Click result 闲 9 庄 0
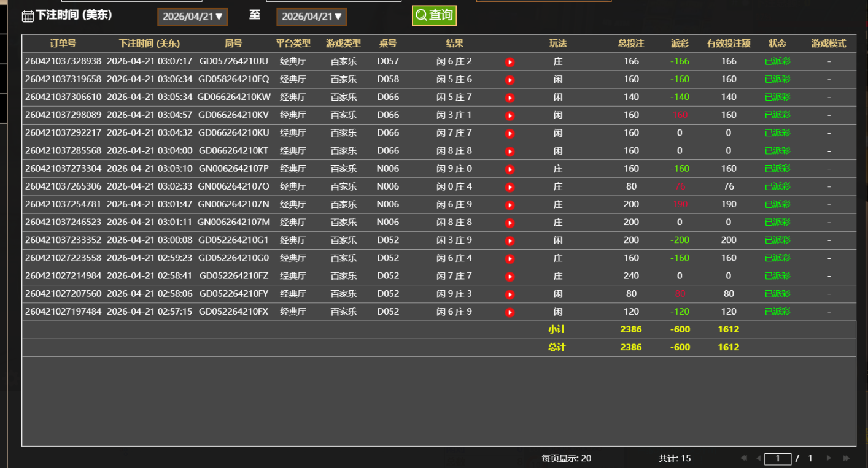Screen dimensions: 868x468 [x=454, y=169]
